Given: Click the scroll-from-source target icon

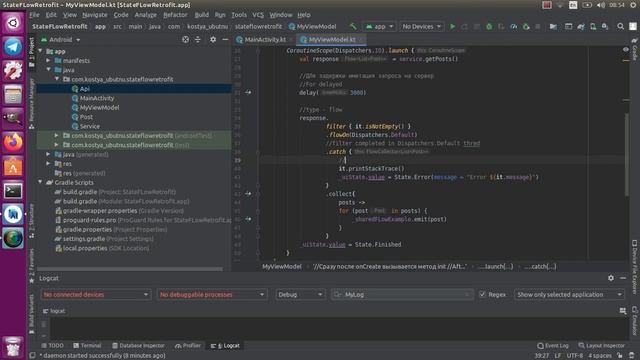Looking at the screenshot, I should pyautogui.click(x=185, y=40).
